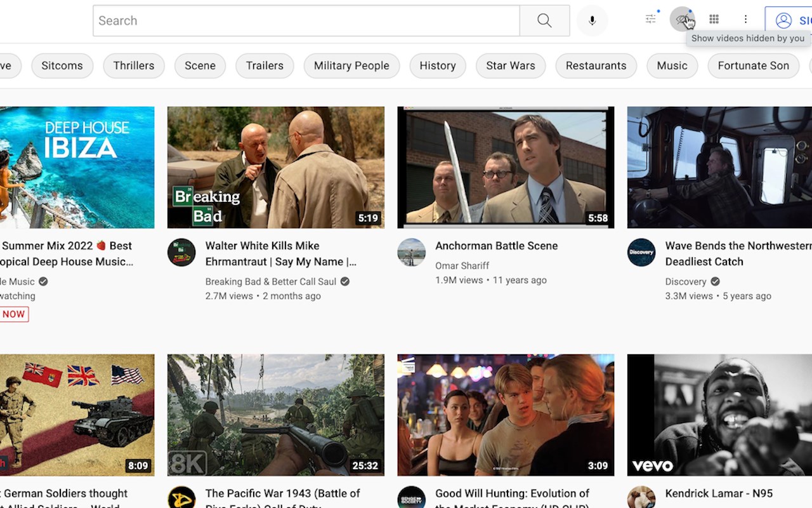The width and height of the screenshot is (812, 508).
Task: Open the Good Will Hunting video title
Action: click(513, 497)
